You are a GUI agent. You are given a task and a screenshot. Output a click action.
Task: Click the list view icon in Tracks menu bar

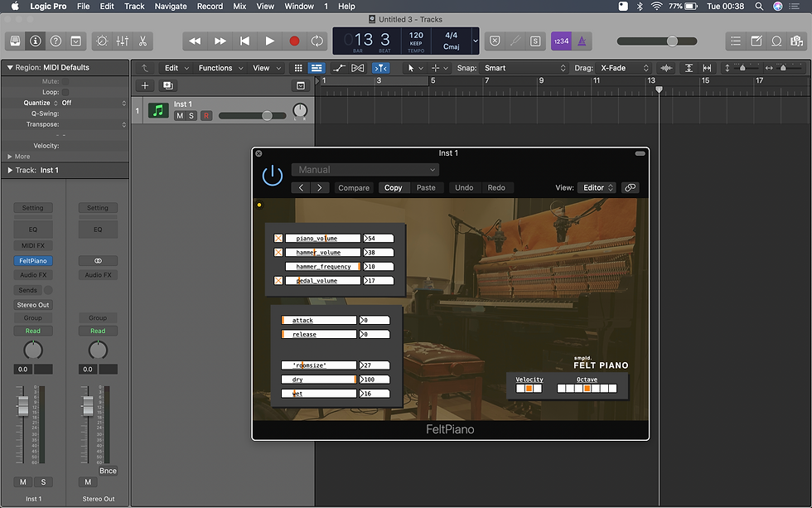tap(316, 68)
